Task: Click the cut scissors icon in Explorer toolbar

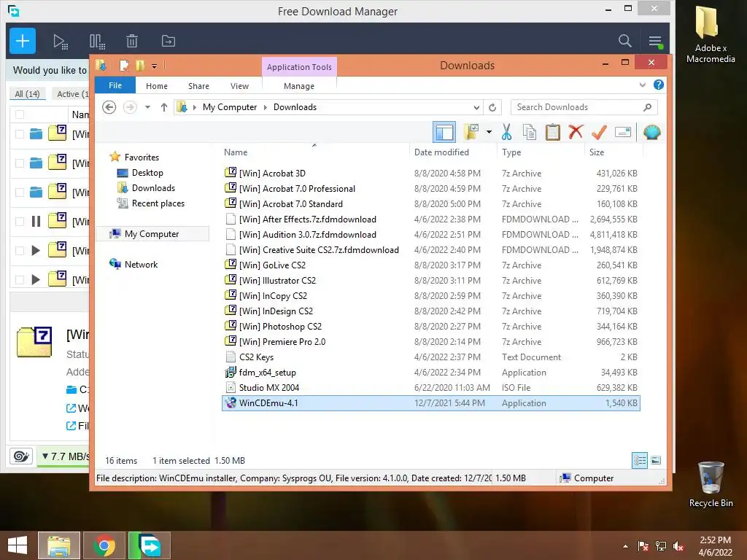Action: pyautogui.click(x=506, y=132)
